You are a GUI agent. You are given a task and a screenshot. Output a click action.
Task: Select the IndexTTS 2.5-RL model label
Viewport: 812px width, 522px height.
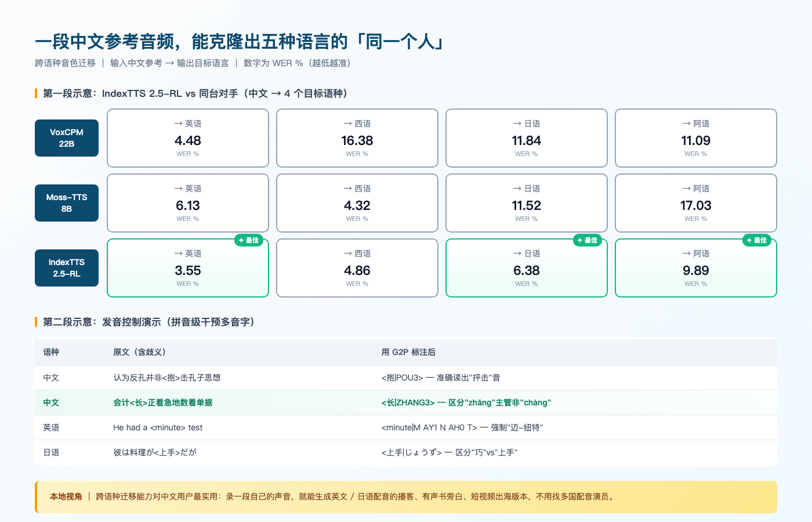click(x=67, y=268)
